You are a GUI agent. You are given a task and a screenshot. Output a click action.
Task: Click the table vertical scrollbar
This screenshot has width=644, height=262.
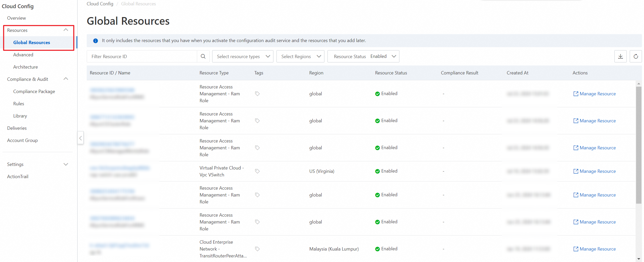click(639, 145)
